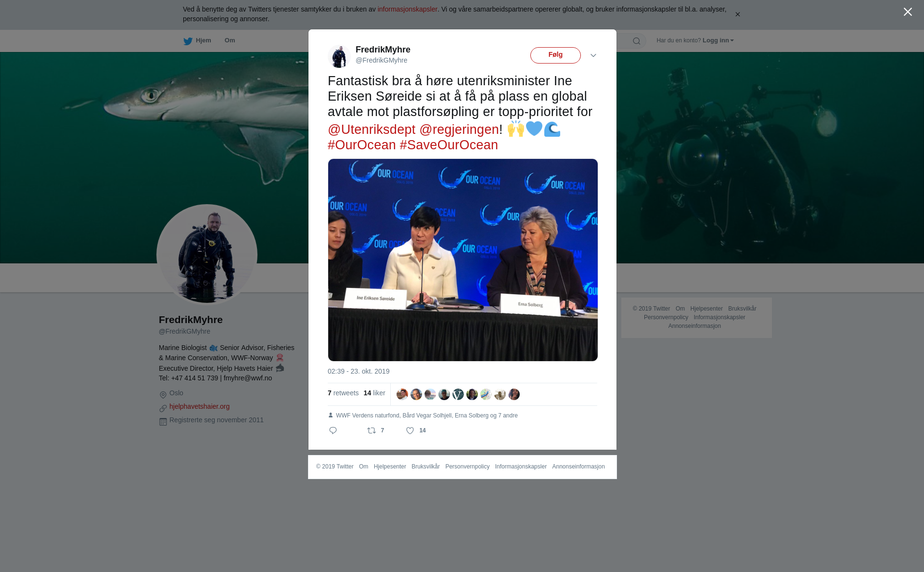Toggle the Følg follow button

tap(555, 55)
